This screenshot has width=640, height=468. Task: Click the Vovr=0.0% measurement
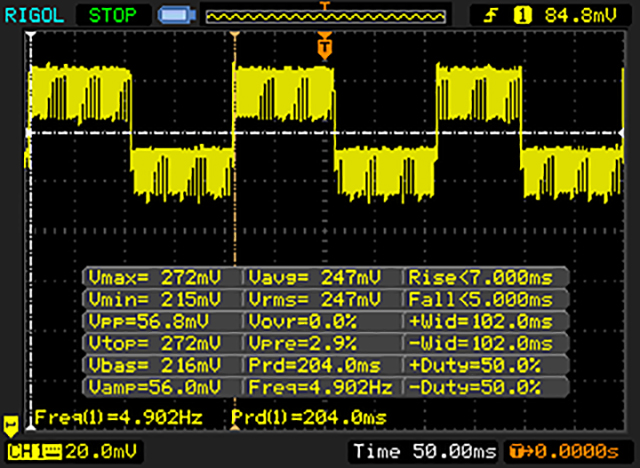[302, 322]
